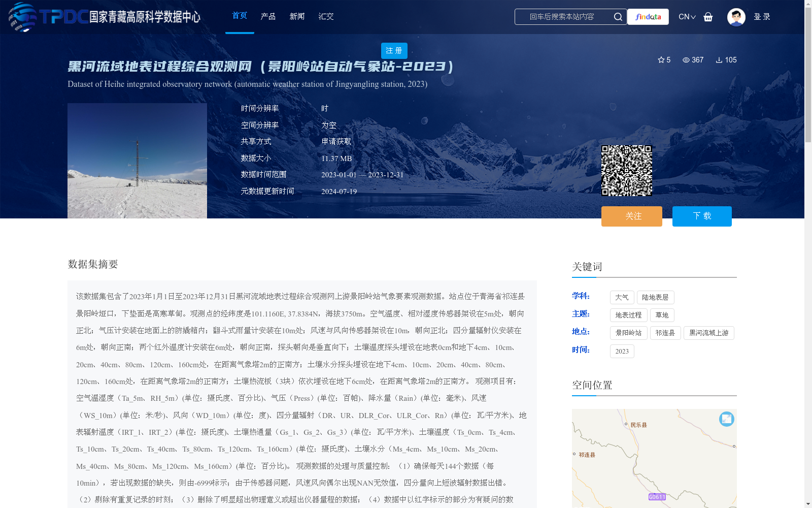
Task: Open the weather station thumbnail photo
Action: [x=137, y=161]
